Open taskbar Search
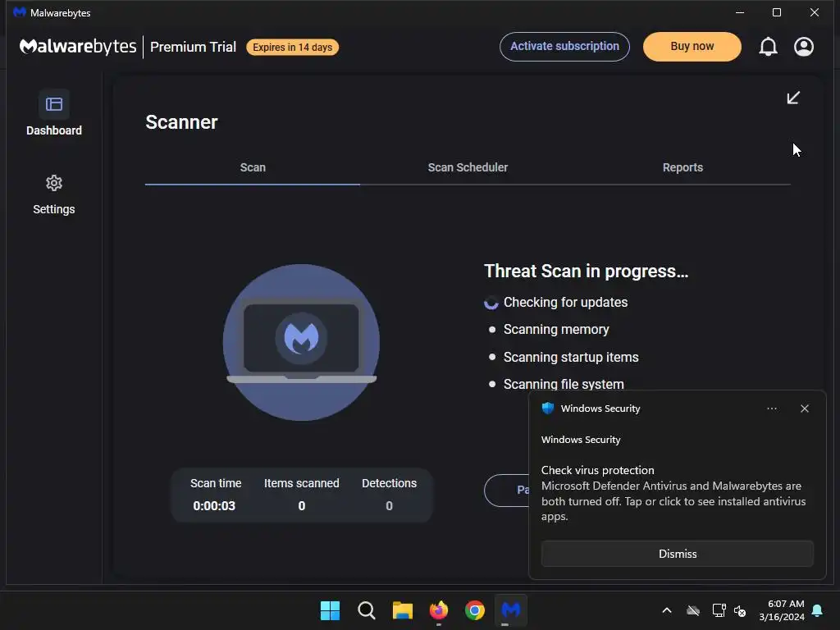 pos(367,610)
